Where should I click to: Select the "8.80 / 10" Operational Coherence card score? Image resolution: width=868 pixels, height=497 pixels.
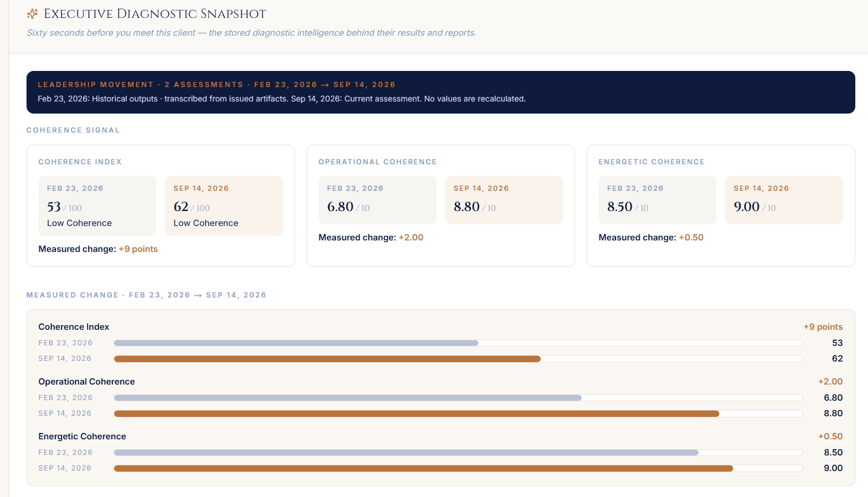click(x=474, y=207)
